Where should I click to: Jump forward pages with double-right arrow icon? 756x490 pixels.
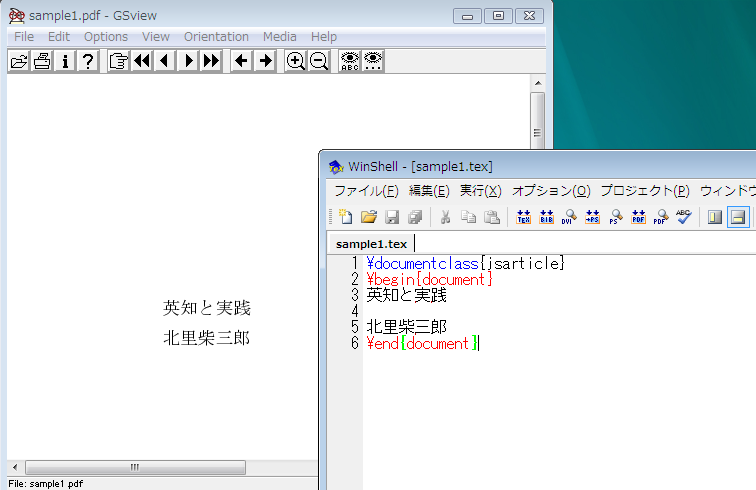(211, 61)
